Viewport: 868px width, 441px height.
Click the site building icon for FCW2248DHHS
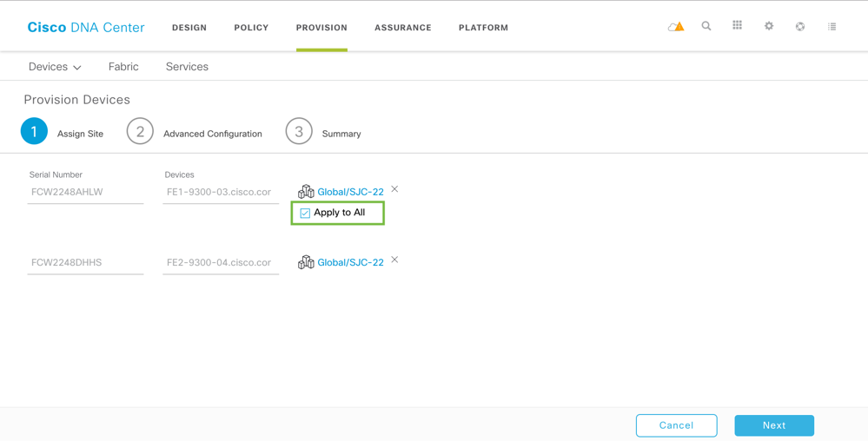point(306,262)
